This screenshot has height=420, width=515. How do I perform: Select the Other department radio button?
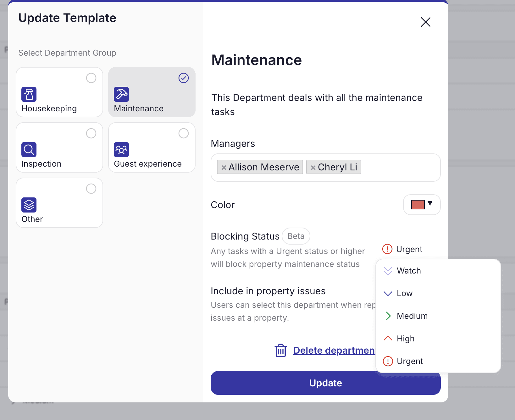(x=91, y=189)
